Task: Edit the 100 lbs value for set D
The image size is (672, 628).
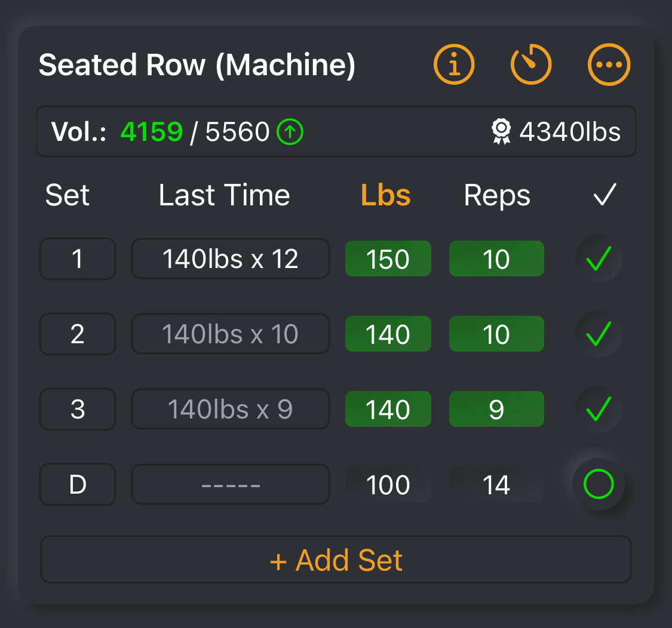Action: [388, 484]
